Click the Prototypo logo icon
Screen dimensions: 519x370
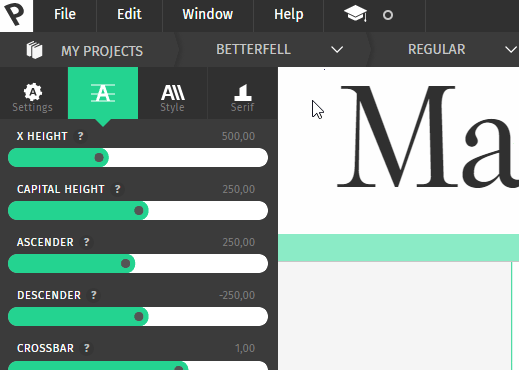[x=16, y=15]
